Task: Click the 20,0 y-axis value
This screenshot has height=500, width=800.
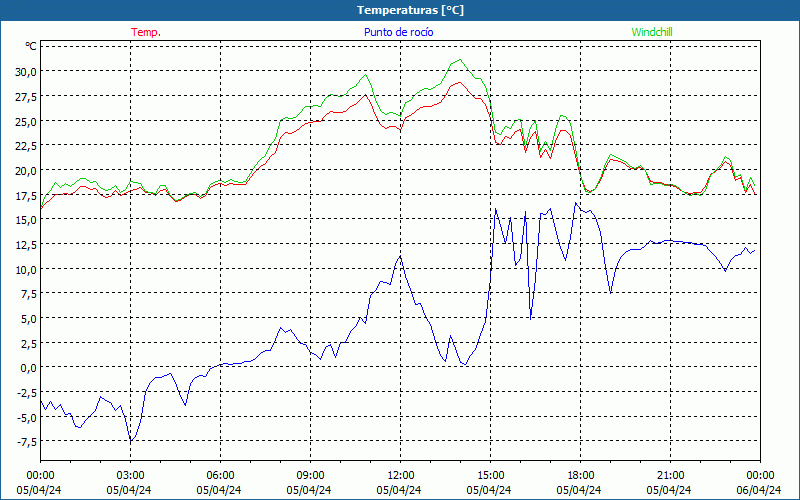Action: (x=26, y=170)
